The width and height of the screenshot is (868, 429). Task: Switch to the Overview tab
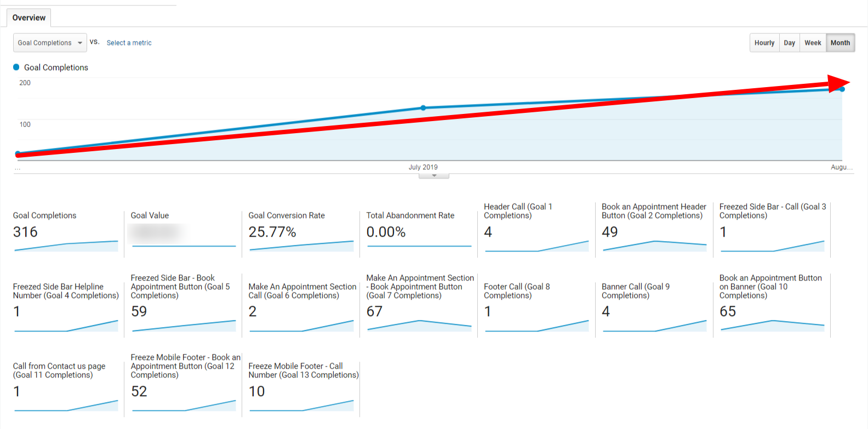click(x=28, y=18)
